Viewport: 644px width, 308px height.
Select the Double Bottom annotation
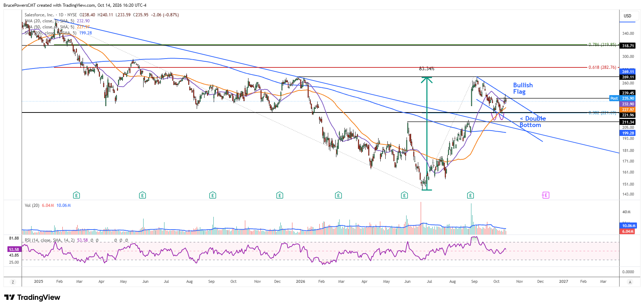tap(533, 122)
